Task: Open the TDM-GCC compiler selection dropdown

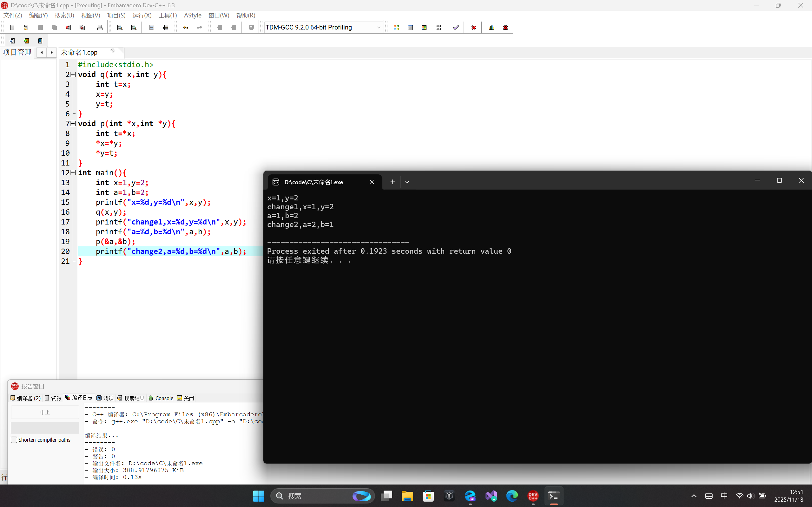Action: pos(379,28)
